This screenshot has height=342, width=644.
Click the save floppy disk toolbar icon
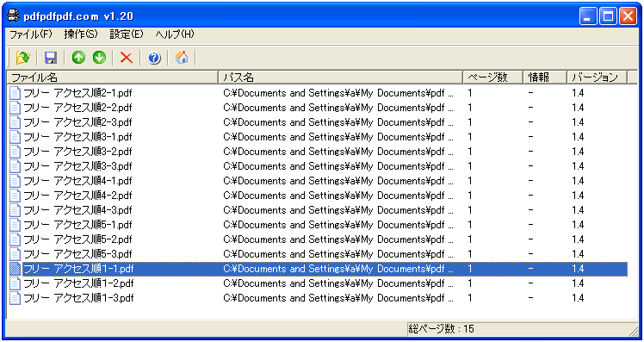pyautogui.click(x=51, y=58)
